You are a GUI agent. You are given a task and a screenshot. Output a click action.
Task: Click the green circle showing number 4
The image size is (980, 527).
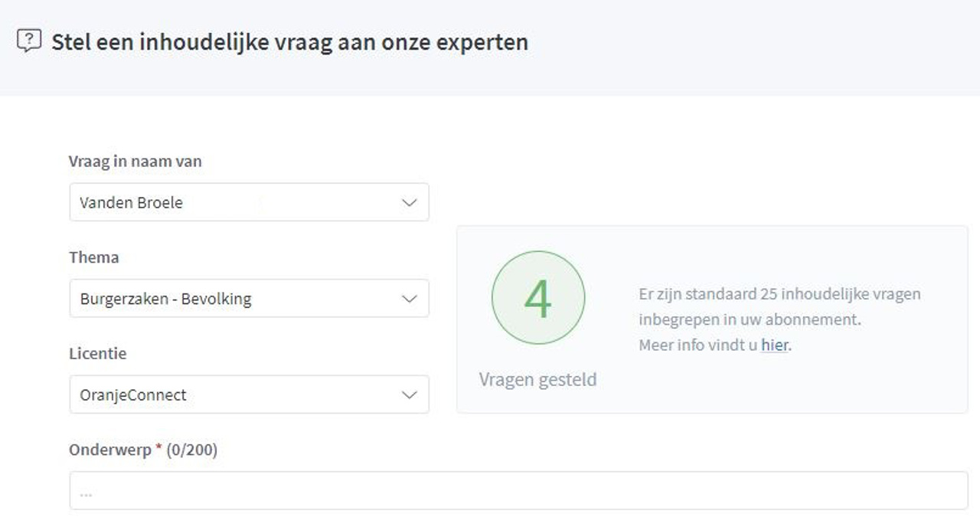538,297
